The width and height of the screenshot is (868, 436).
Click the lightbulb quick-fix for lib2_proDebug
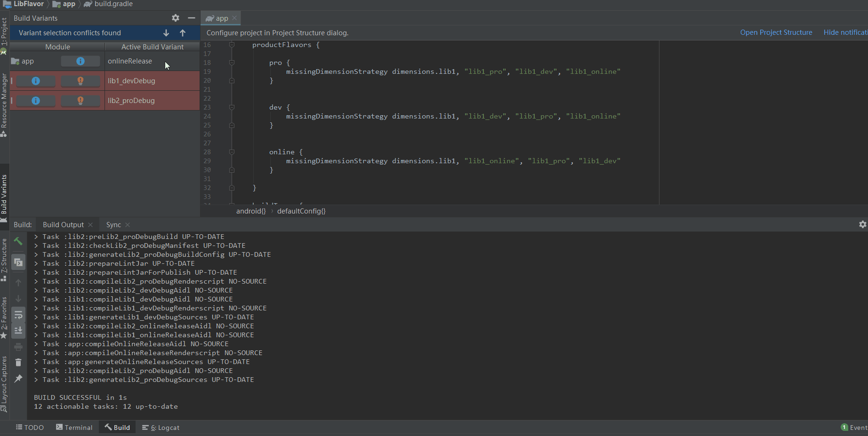coord(80,100)
